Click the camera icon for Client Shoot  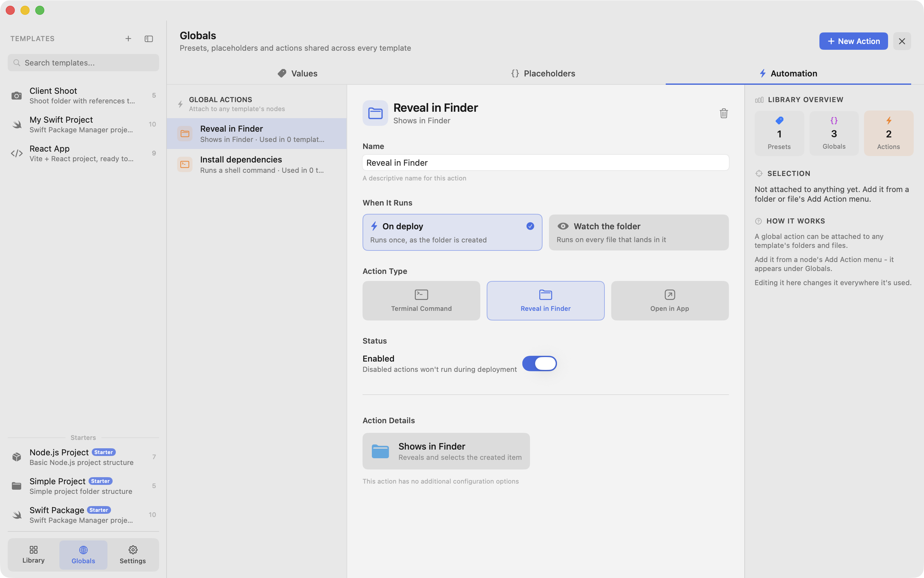coord(16,96)
